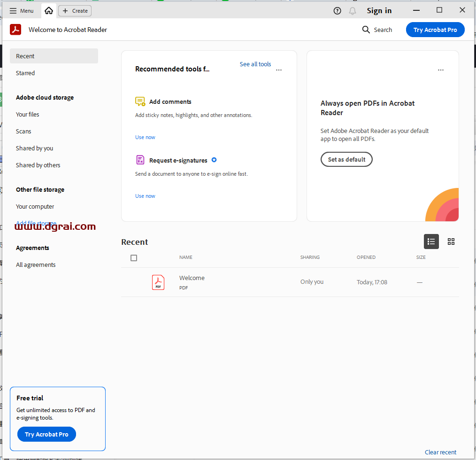Click the Create button
476x460 pixels.
[x=75, y=11]
